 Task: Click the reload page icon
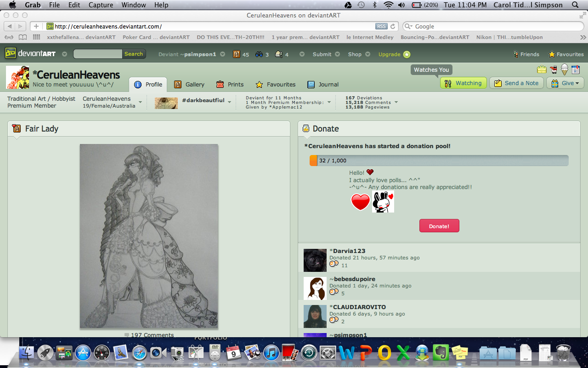coord(393,26)
